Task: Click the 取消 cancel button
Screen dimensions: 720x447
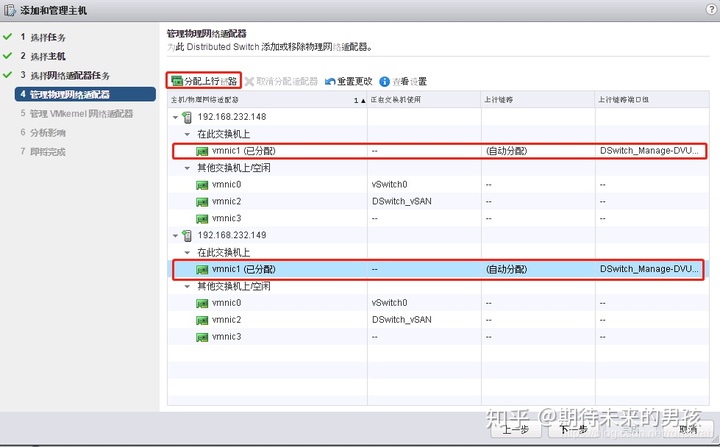Action: pos(688,430)
